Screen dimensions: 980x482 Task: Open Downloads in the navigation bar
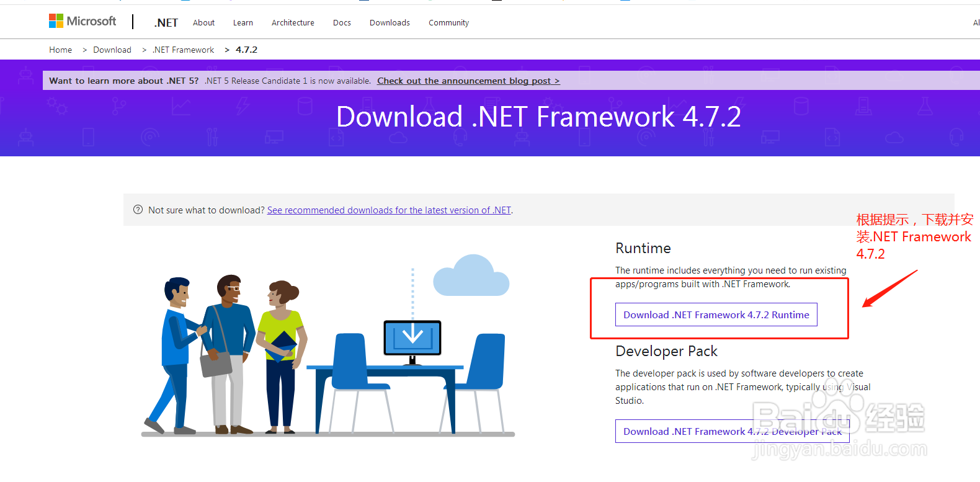390,23
